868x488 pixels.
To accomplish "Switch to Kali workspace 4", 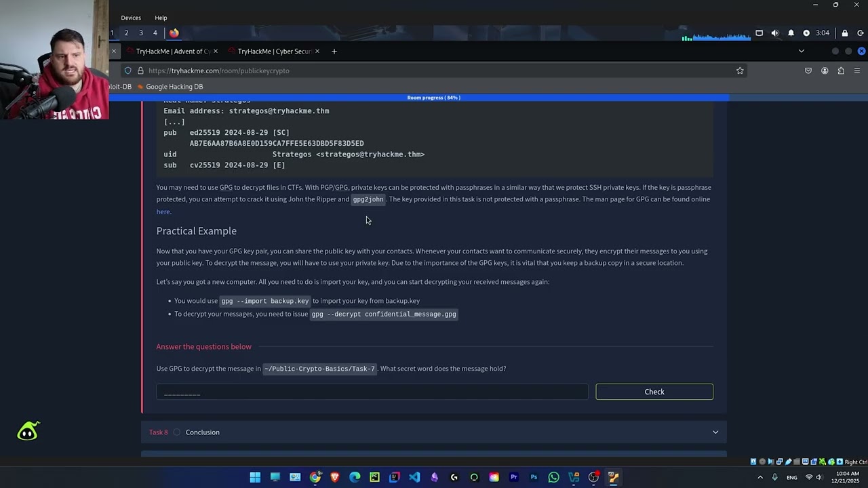I will pyautogui.click(x=155, y=33).
